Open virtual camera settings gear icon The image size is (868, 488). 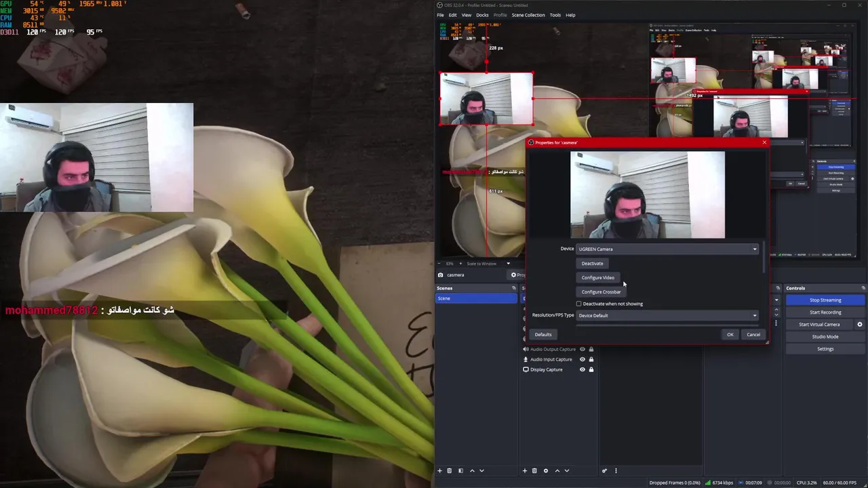[860, 324]
